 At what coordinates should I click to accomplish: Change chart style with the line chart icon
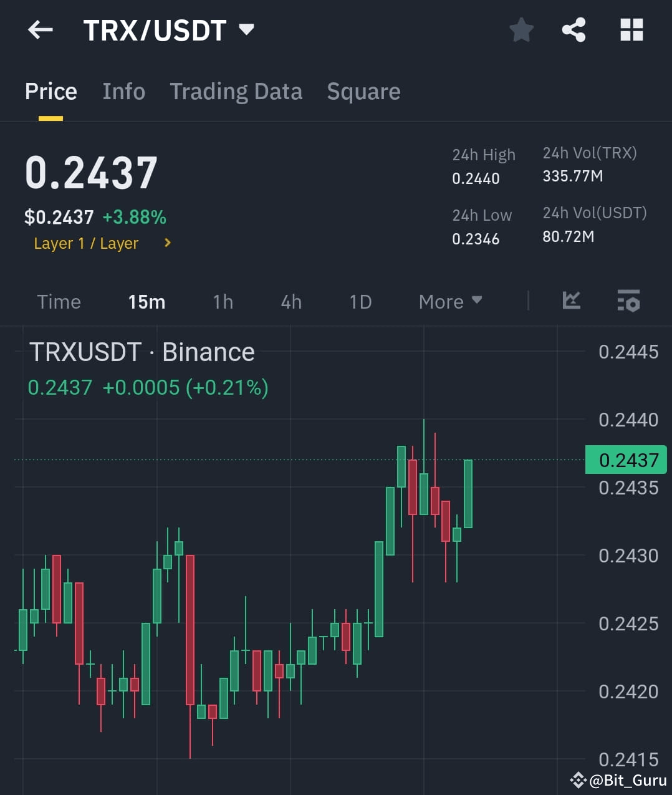point(571,301)
